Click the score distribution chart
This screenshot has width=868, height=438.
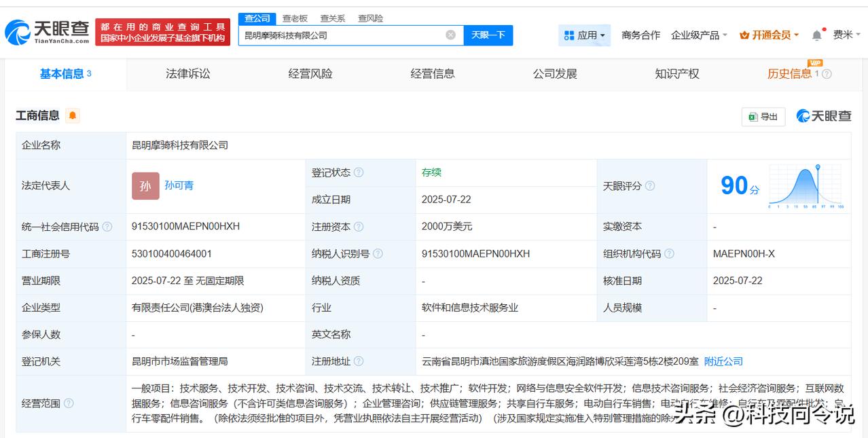coord(806,186)
